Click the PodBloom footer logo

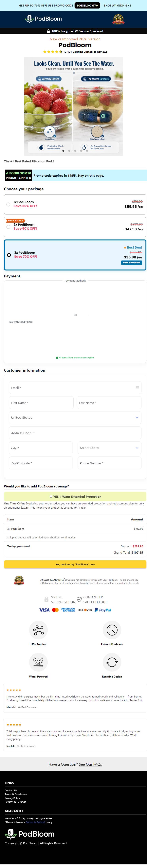[x=29, y=834]
